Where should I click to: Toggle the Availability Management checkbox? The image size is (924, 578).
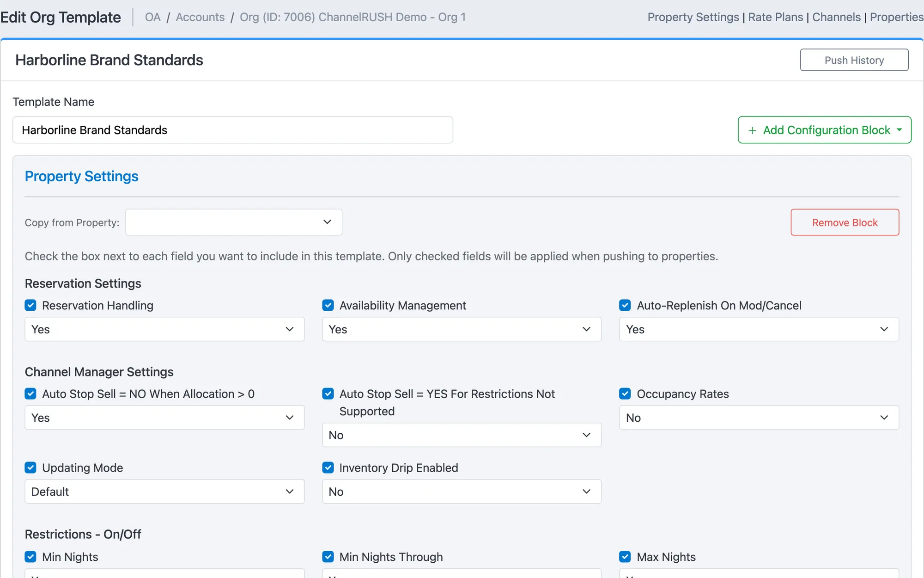pos(328,305)
